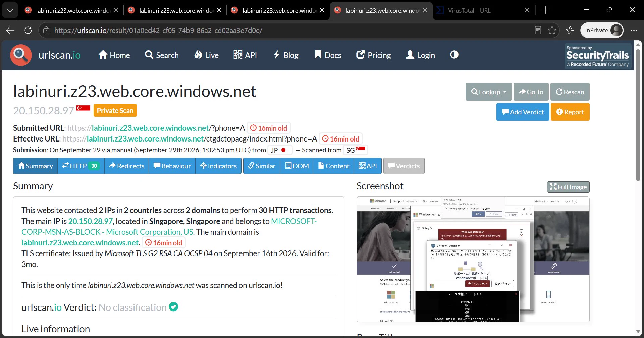Select the Summary tab

[36, 166]
